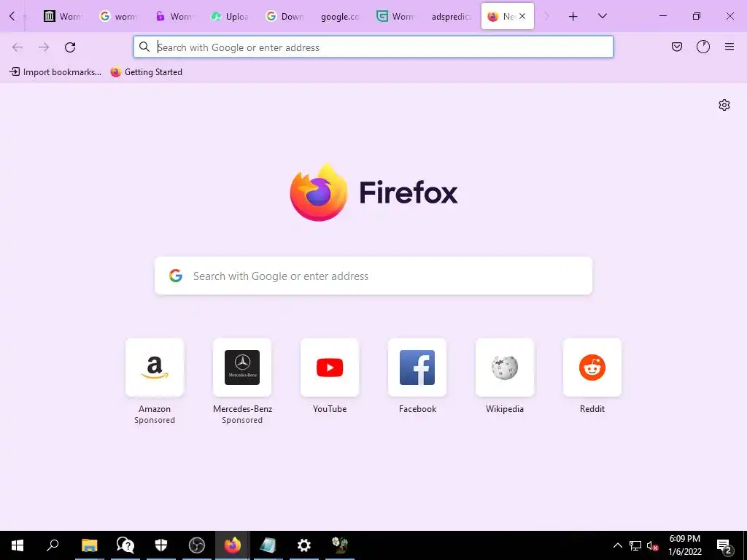Open muted volume tray icon

coord(653,545)
